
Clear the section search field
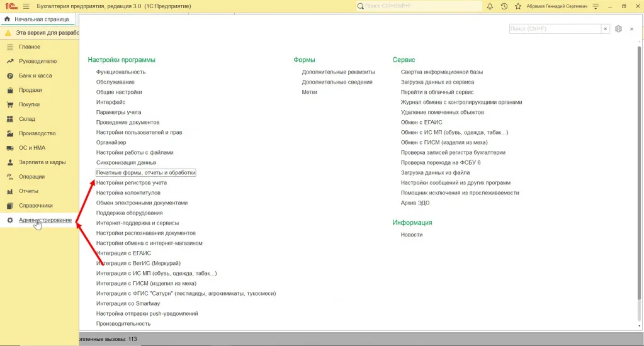pyautogui.click(x=605, y=29)
